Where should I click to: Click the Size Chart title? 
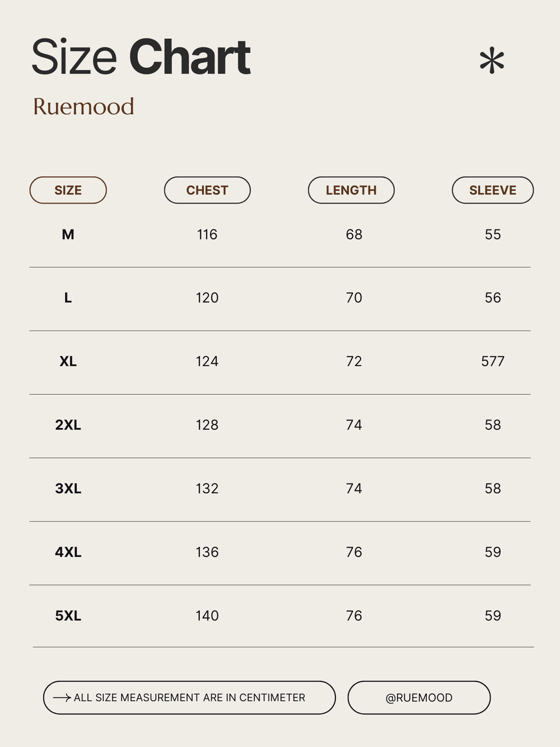pyautogui.click(x=141, y=57)
